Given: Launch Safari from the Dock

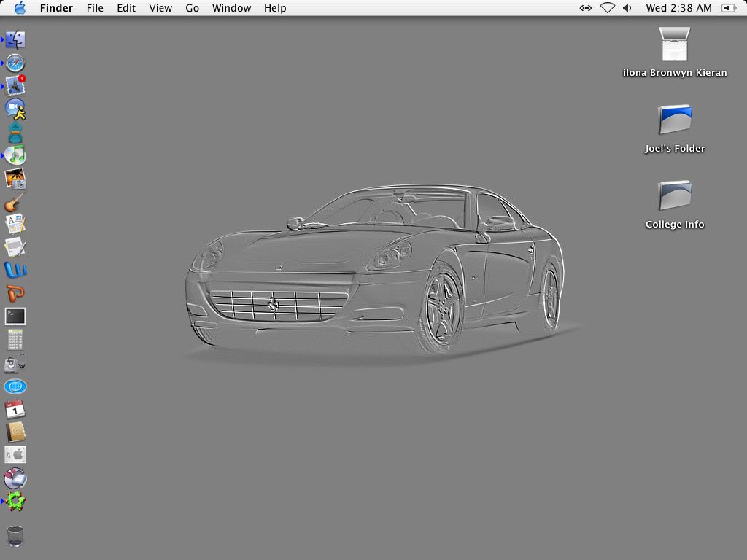Looking at the screenshot, I should (x=15, y=63).
